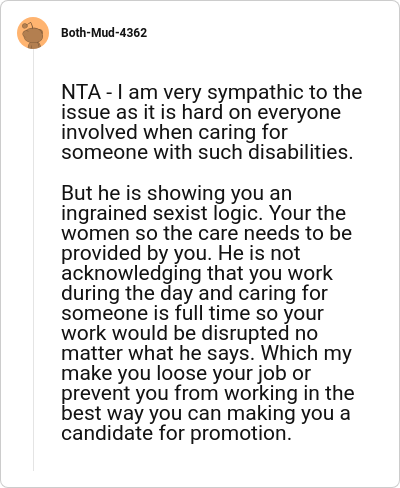
Task: Click the line 'best way you can making you a'
Action: click(x=206, y=413)
